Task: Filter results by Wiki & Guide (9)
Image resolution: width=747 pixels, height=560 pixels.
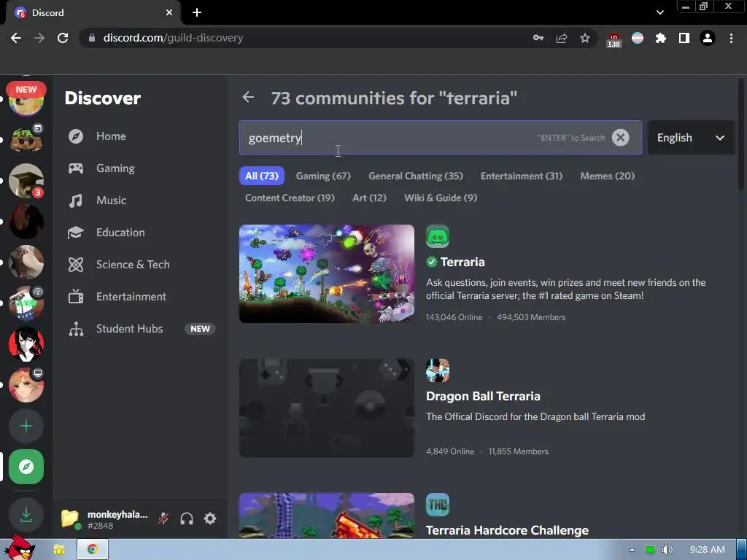Action: pyautogui.click(x=440, y=198)
